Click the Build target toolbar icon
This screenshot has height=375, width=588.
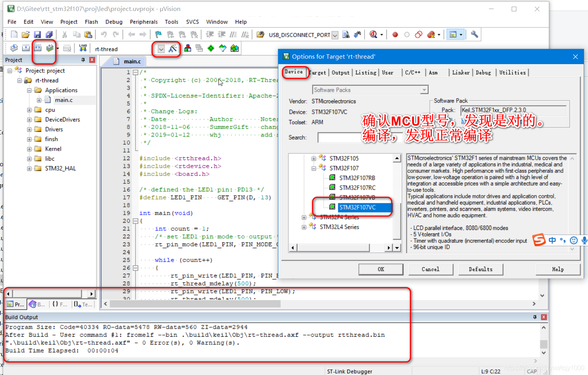coord(26,48)
